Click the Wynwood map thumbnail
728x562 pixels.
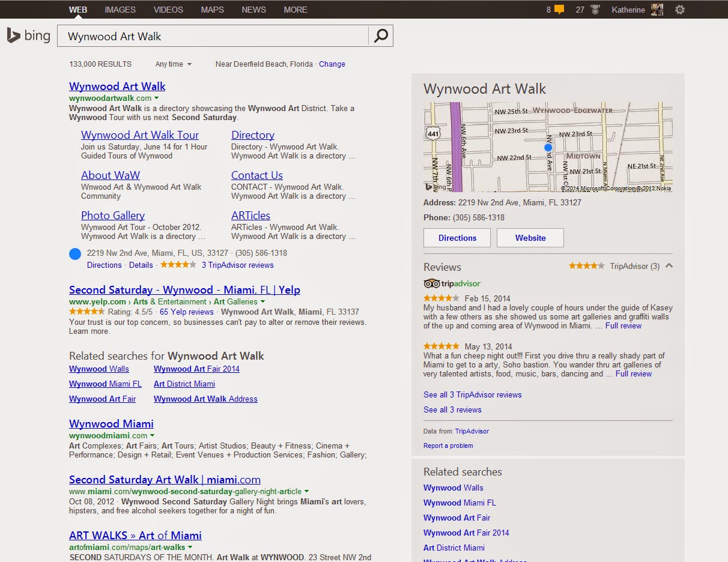click(548, 147)
